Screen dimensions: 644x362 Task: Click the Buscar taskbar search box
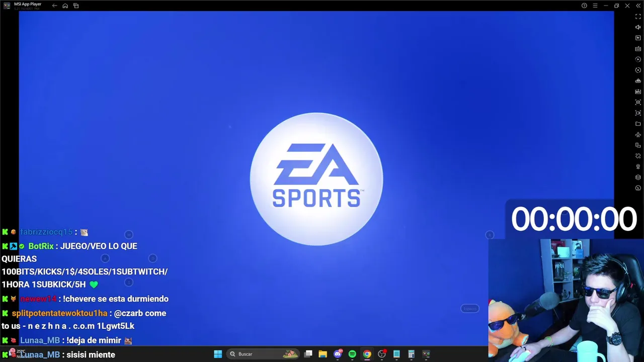pyautogui.click(x=262, y=354)
